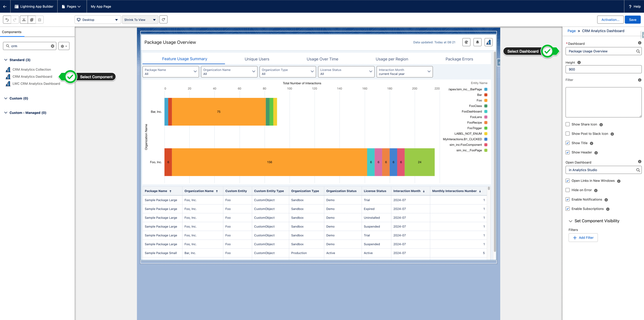
Task: Click Enable Subscriptions info icon
Action: pyautogui.click(x=608, y=209)
